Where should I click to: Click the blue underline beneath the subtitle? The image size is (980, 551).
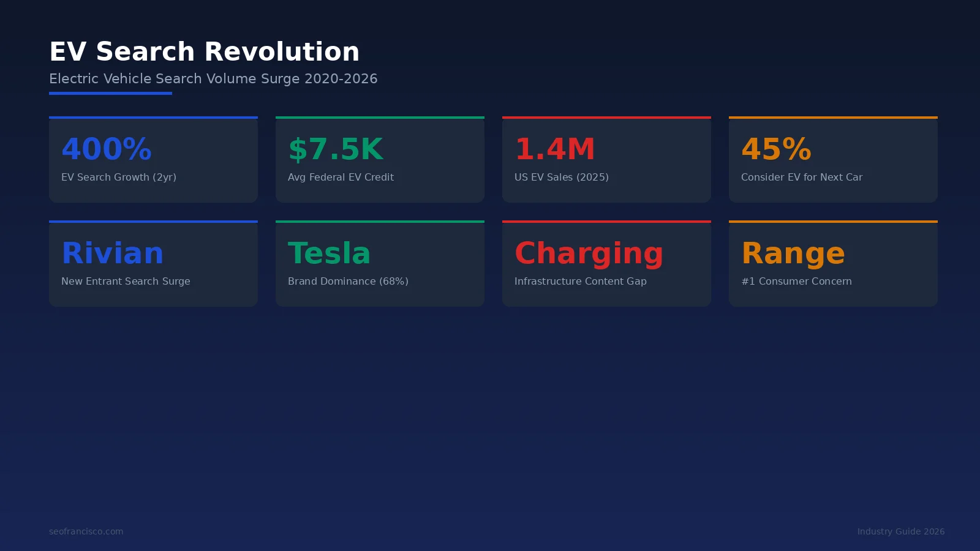(x=110, y=92)
